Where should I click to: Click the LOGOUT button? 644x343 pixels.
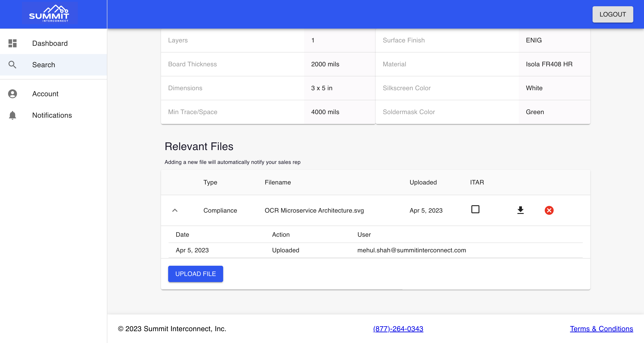tap(613, 15)
